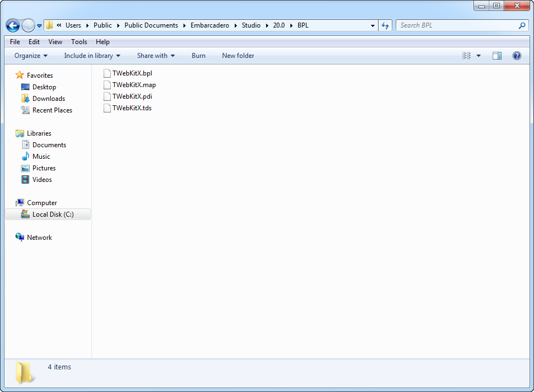Open the Tools menu
The image size is (534, 392).
(x=79, y=42)
